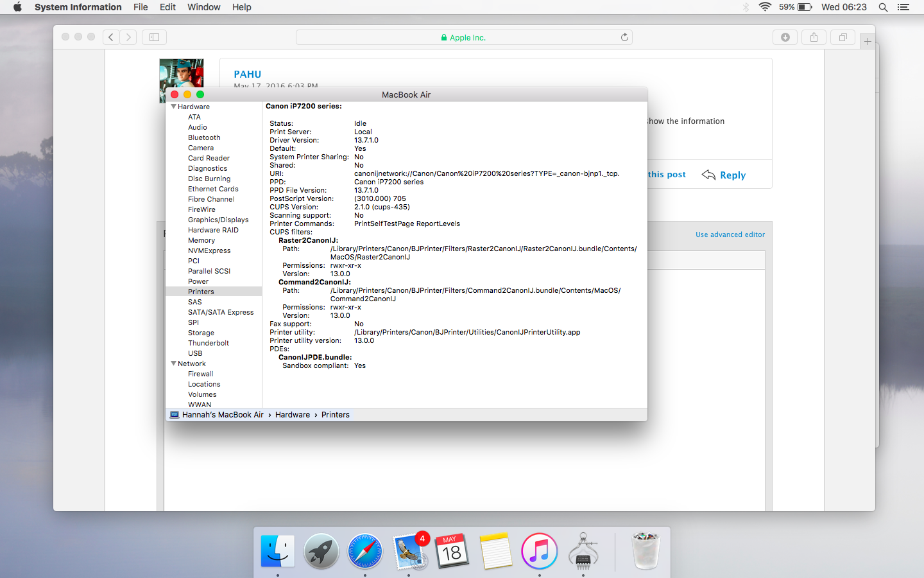Select Firewall under Network
The width and height of the screenshot is (924, 578).
coord(201,374)
